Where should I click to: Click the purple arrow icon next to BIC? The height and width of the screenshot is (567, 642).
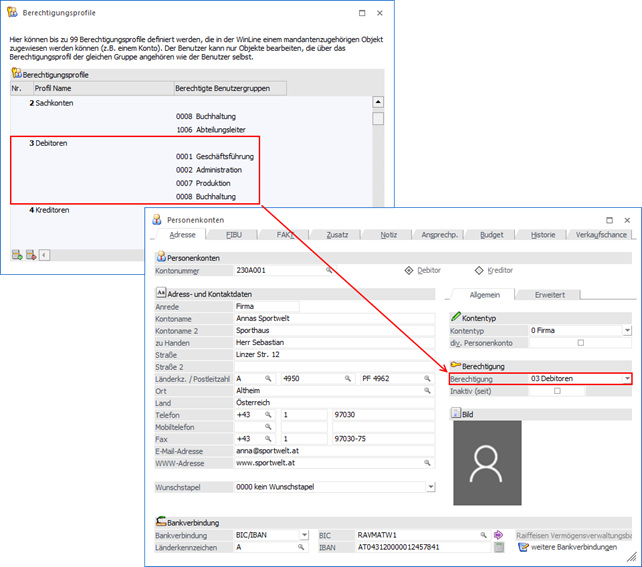(499, 535)
